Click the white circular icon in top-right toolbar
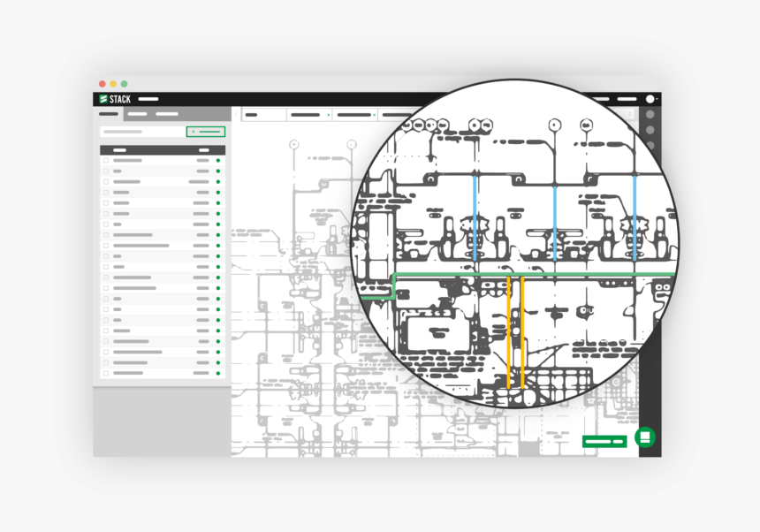The width and height of the screenshot is (760, 532). pyautogui.click(x=651, y=99)
